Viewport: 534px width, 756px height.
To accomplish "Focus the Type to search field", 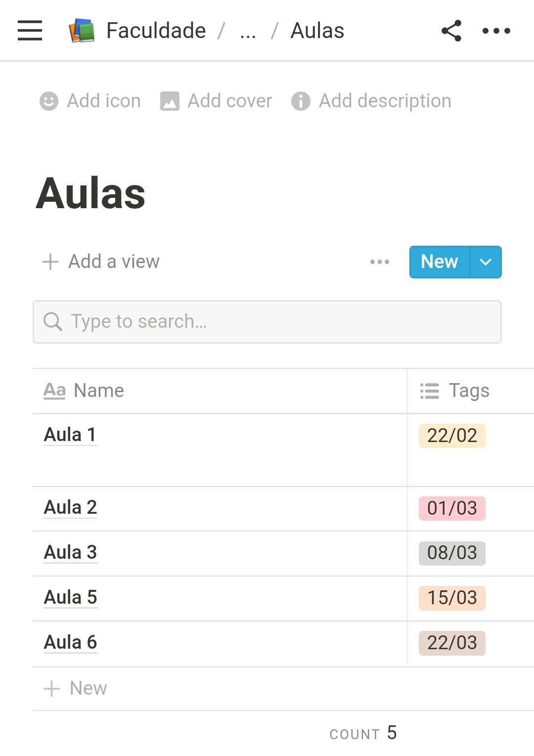I will click(267, 321).
